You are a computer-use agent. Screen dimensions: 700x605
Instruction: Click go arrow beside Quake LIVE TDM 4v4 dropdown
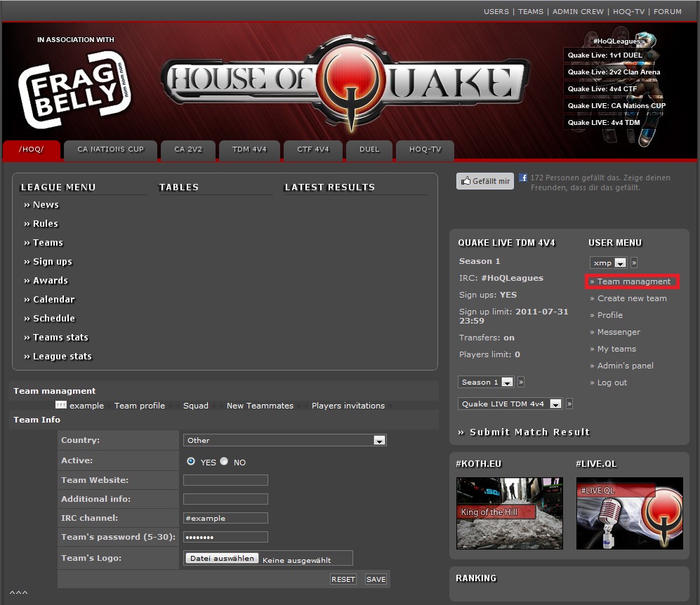coord(569,404)
